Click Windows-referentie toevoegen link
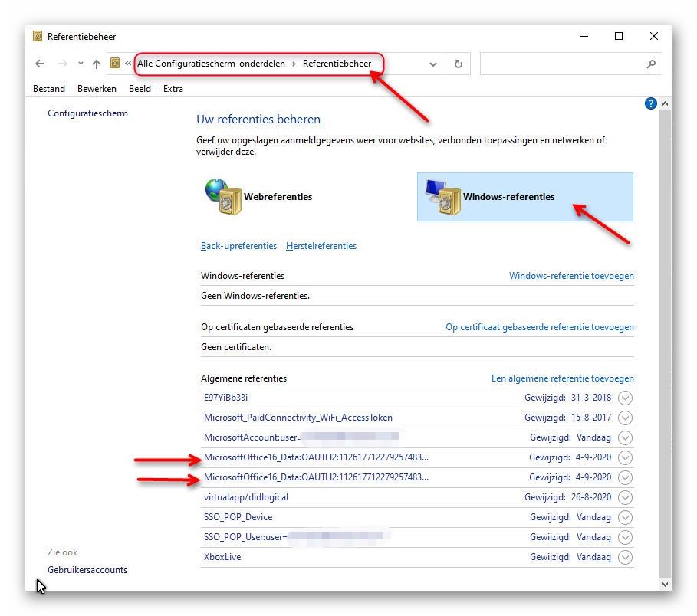Image resolution: width=697 pixels, height=616 pixels. click(571, 276)
